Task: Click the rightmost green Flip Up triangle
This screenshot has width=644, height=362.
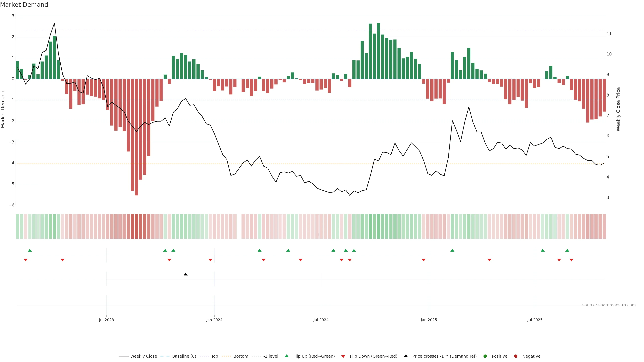Action: (567, 250)
